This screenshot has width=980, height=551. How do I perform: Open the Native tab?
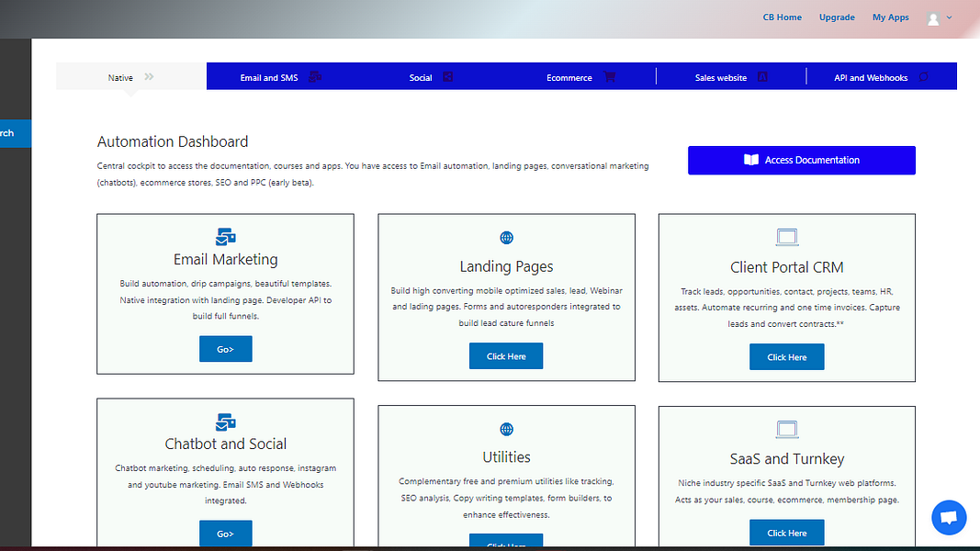click(130, 77)
